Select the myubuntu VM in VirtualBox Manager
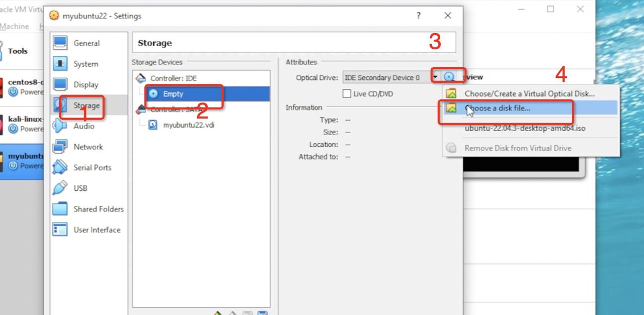644x315 pixels. 22,161
